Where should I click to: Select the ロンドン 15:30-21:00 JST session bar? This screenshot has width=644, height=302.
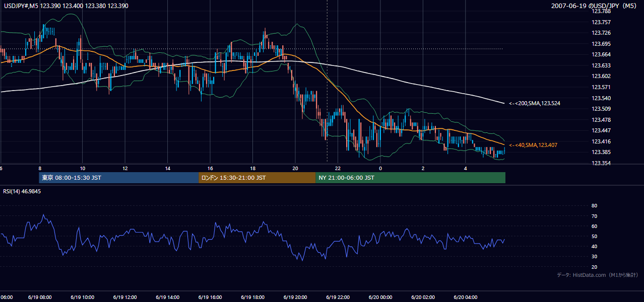(x=257, y=178)
